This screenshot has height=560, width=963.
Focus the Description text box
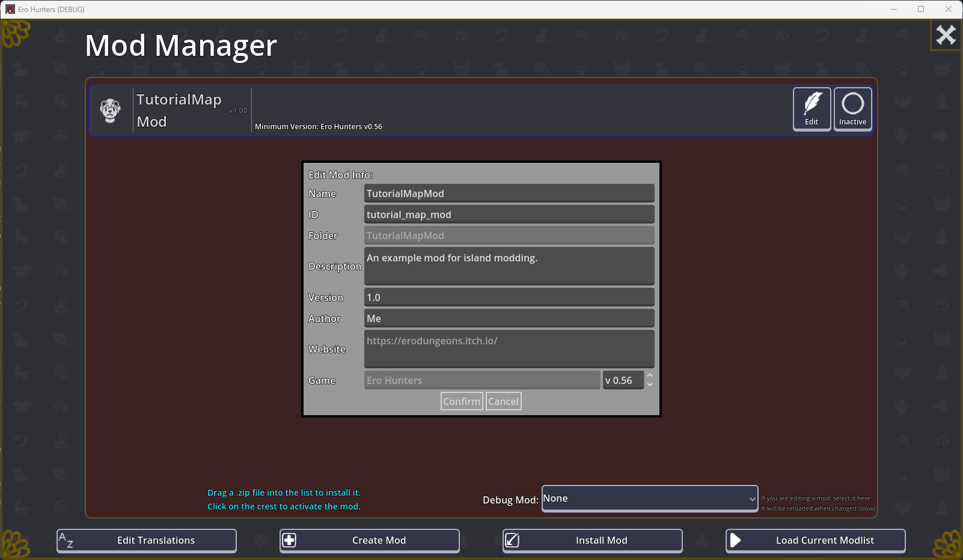tap(509, 266)
